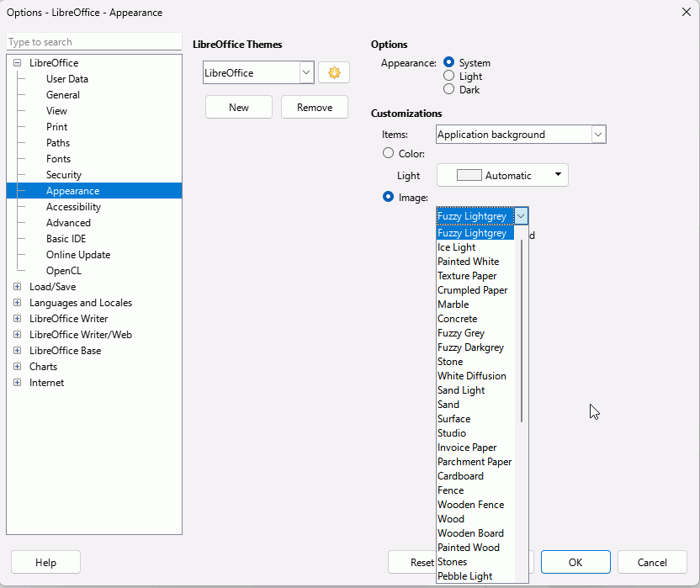Pick Concrete from the image list
The image size is (700, 588).
click(x=475, y=319)
